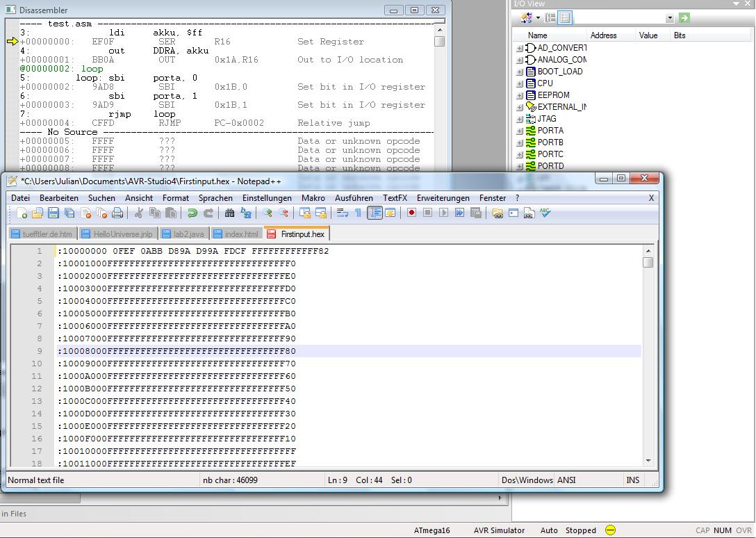Image resolution: width=756 pixels, height=538 pixels.
Task: Expand the CPU node in I/O View
Action: [520, 83]
